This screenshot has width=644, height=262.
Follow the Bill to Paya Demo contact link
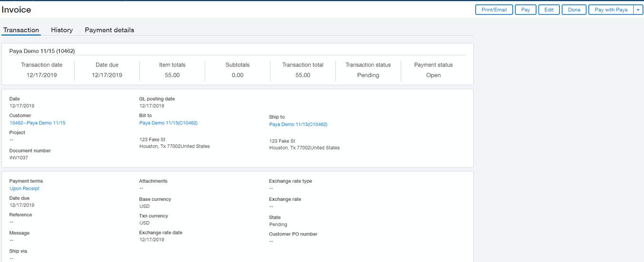click(168, 123)
